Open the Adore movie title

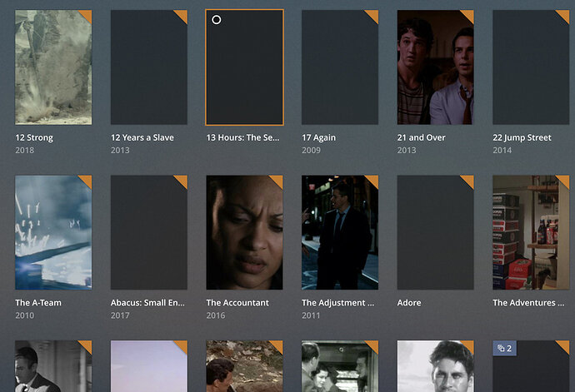tap(409, 303)
